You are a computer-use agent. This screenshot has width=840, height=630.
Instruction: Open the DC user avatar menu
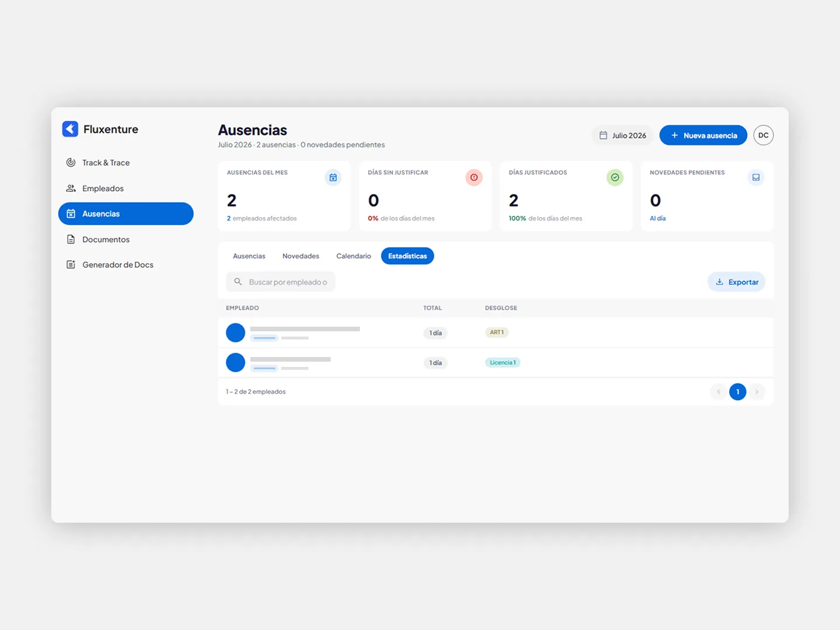(764, 135)
